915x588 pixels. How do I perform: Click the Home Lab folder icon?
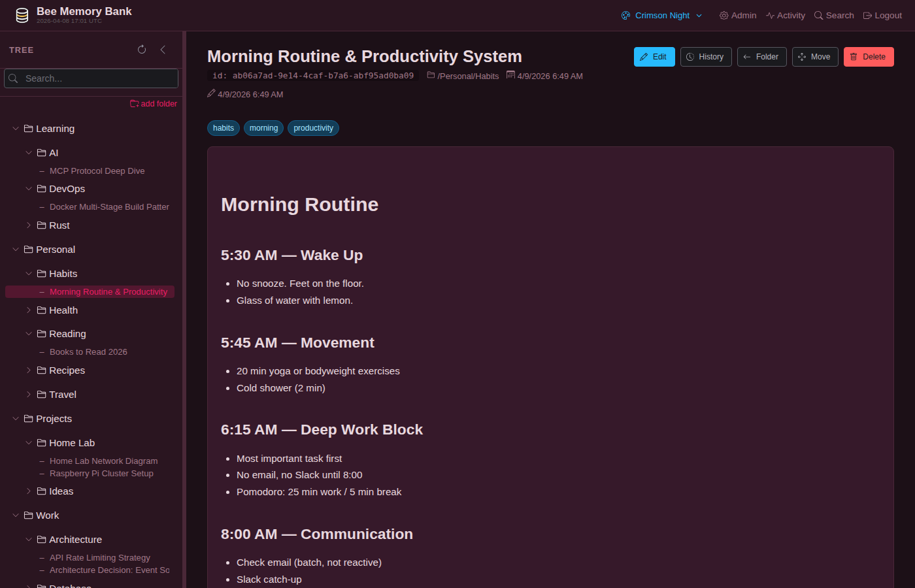(42, 443)
